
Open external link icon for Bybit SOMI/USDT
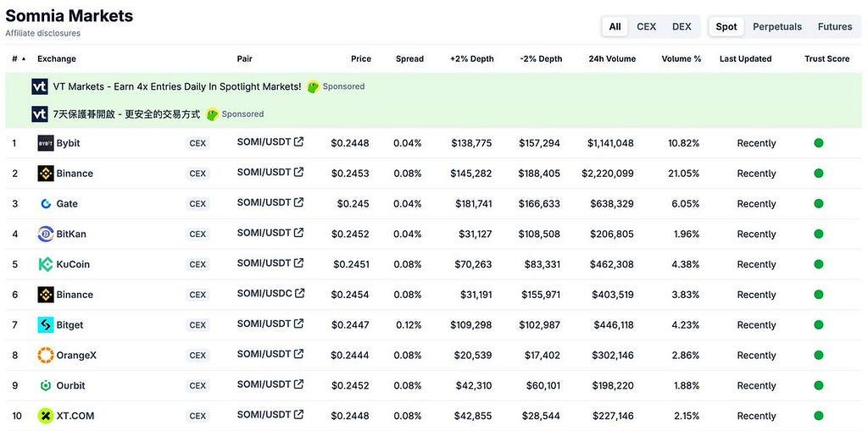pyautogui.click(x=298, y=142)
